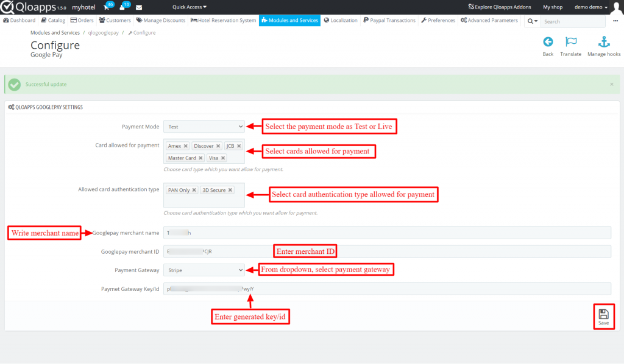The height and width of the screenshot is (364, 624).
Task: Dismiss the Successful update alert
Action: pyautogui.click(x=612, y=84)
